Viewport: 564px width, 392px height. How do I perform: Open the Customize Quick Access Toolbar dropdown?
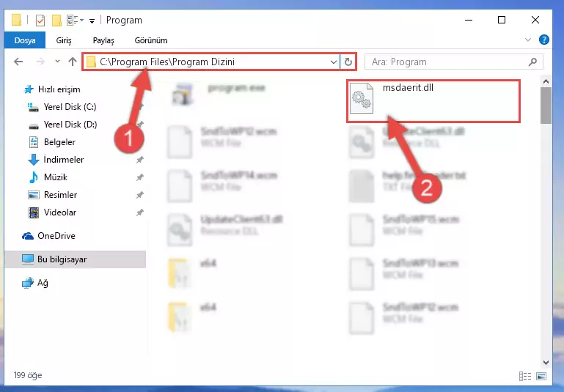[x=92, y=21]
